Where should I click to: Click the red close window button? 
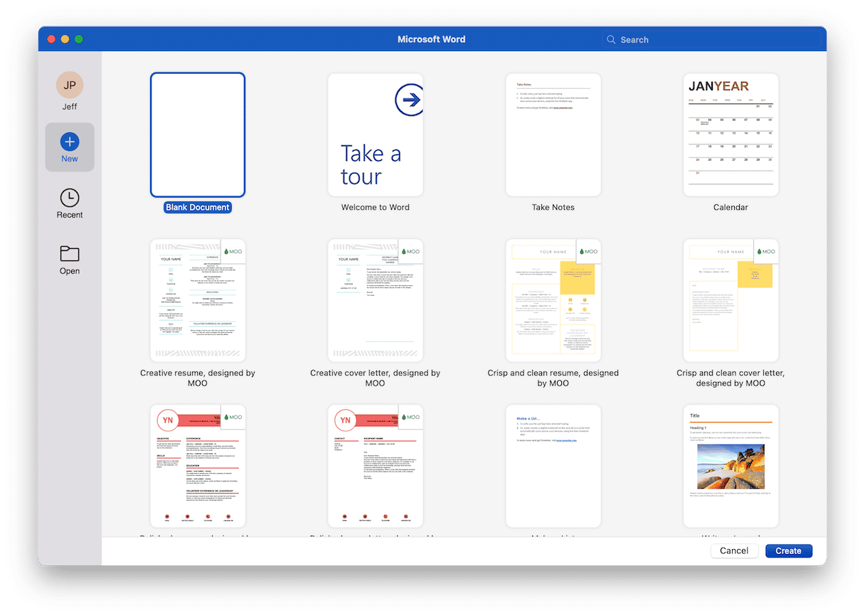(51, 39)
